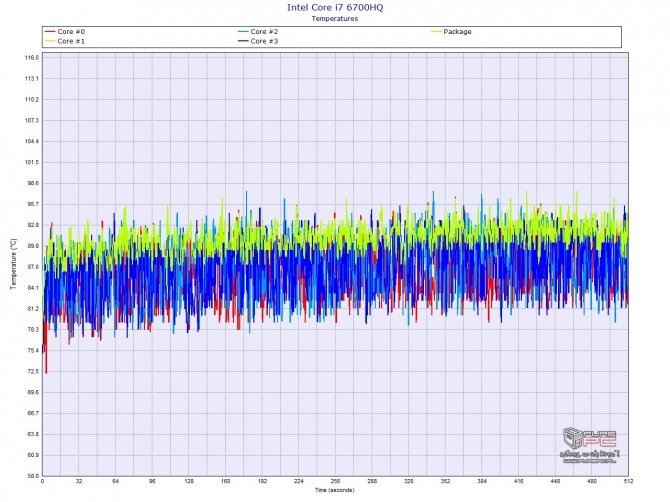
Task: Click the 87.0 y-axis value
Action: [x=32, y=267]
